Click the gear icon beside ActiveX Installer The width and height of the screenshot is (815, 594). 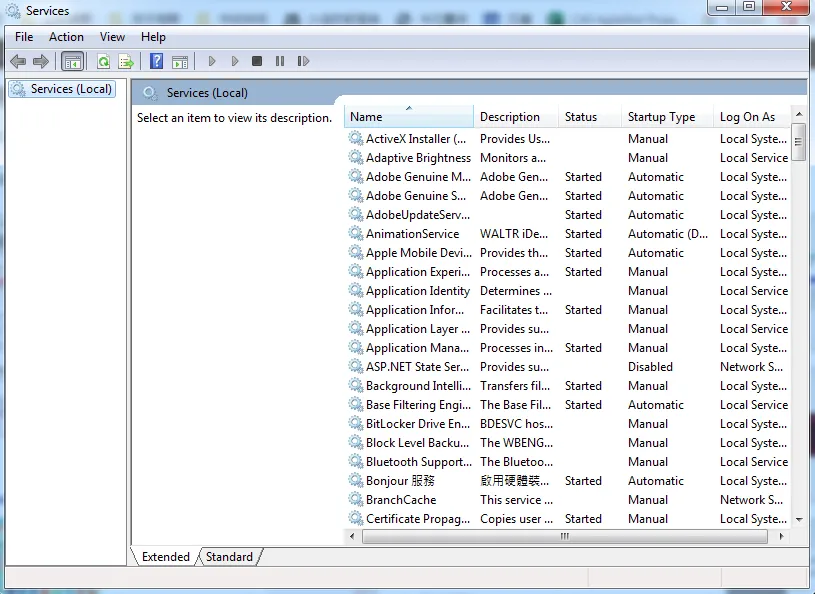(x=356, y=138)
